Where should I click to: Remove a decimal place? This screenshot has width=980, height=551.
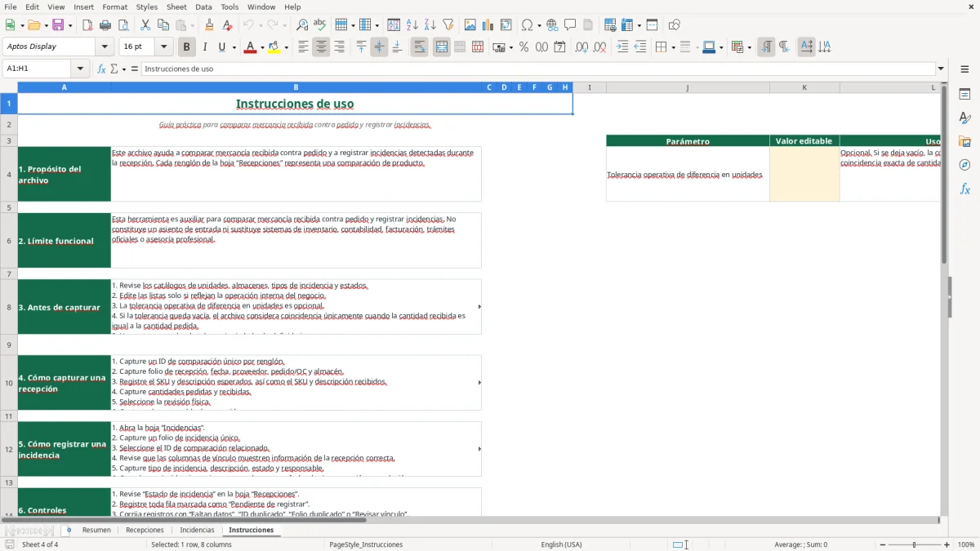[x=599, y=47]
